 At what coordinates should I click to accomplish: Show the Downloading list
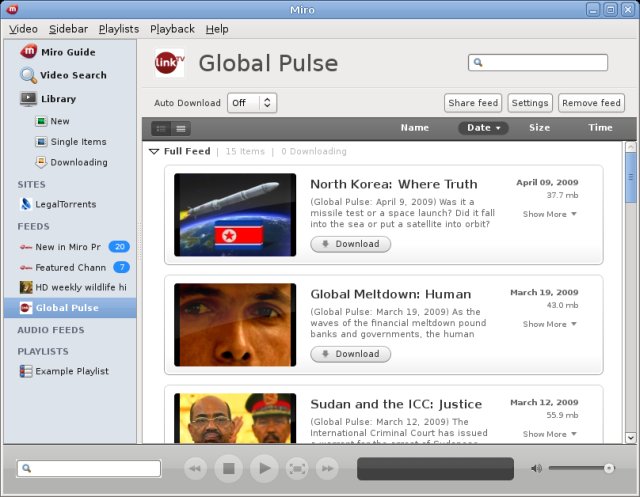pos(69,162)
